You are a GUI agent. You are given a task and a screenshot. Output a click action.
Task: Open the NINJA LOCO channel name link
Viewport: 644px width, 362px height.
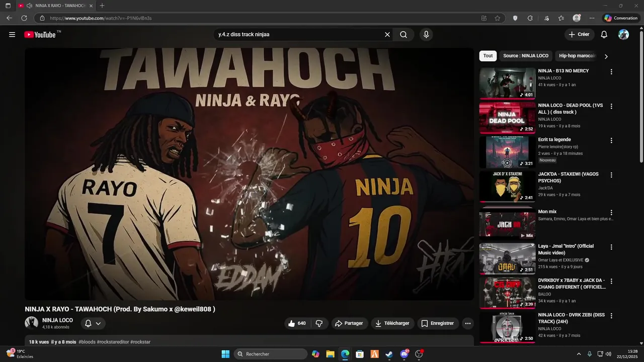click(x=57, y=320)
